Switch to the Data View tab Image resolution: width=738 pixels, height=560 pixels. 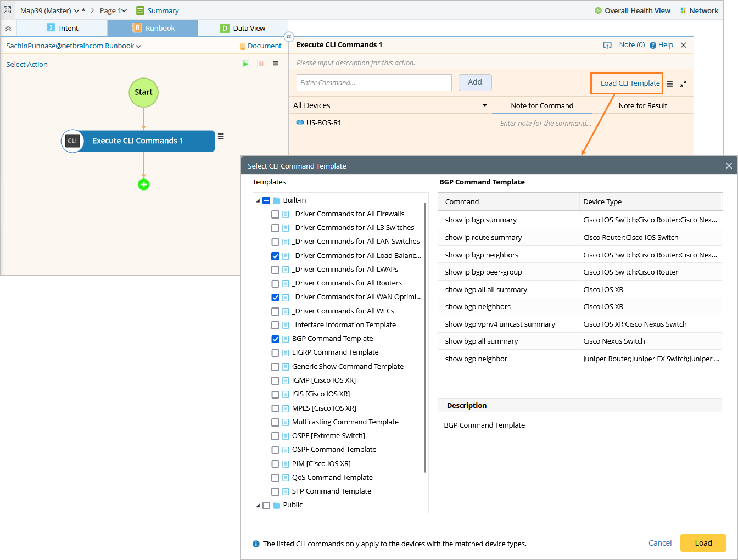[x=243, y=28]
